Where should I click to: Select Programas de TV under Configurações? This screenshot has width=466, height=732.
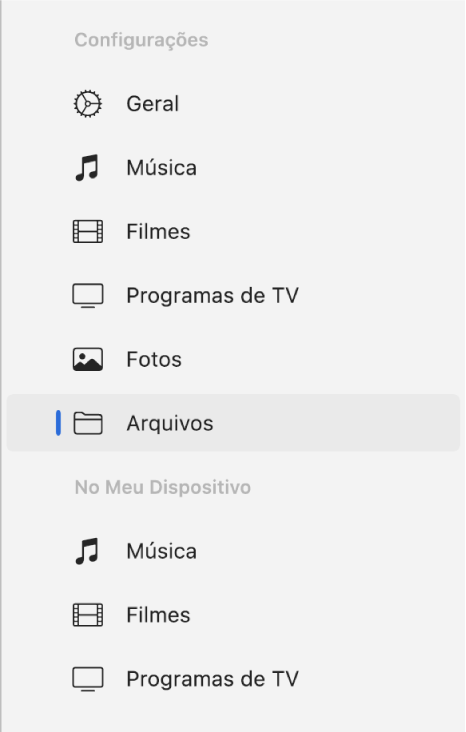(233, 296)
